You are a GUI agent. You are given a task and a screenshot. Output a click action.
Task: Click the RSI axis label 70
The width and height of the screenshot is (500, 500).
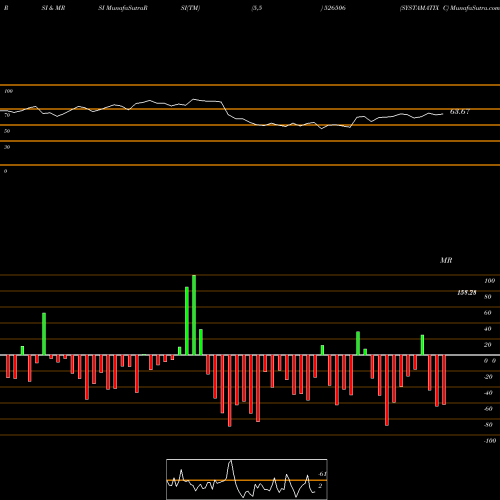click(x=7, y=115)
